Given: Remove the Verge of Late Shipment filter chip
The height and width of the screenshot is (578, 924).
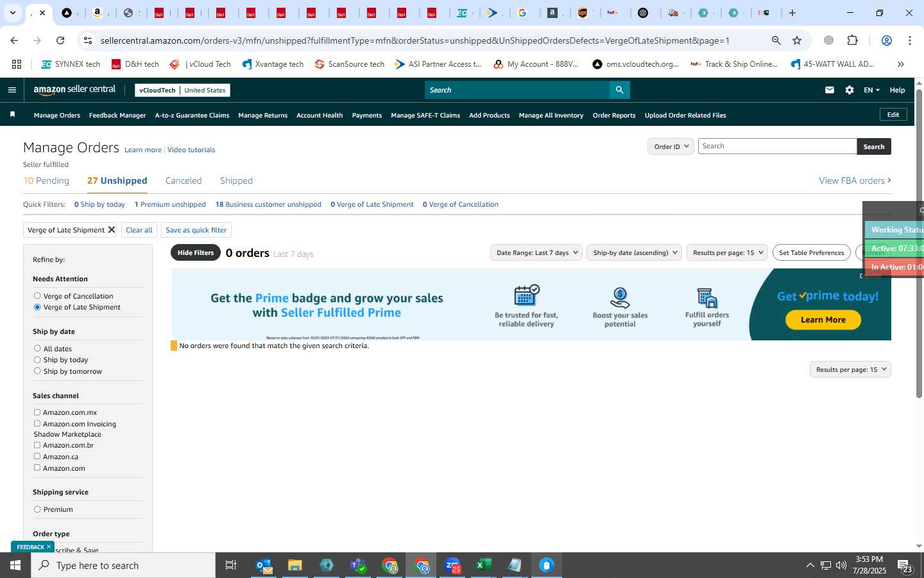Looking at the screenshot, I should click(x=111, y=230).
